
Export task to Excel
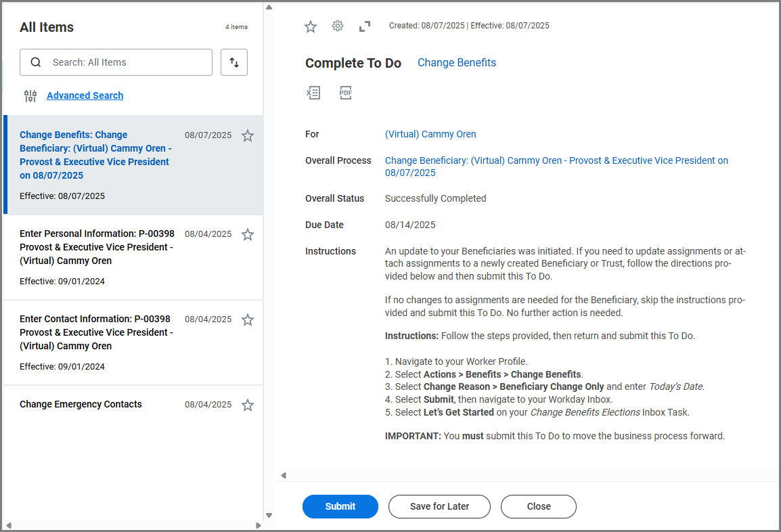tap(313, 93)
